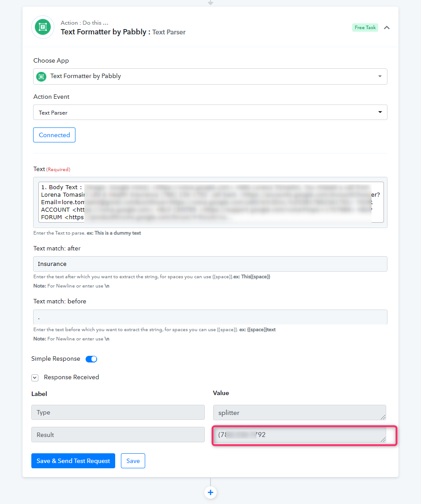Click Save & Send Test Request button
The height and width of the screenshot is (504, 421).
coord(73,461)
